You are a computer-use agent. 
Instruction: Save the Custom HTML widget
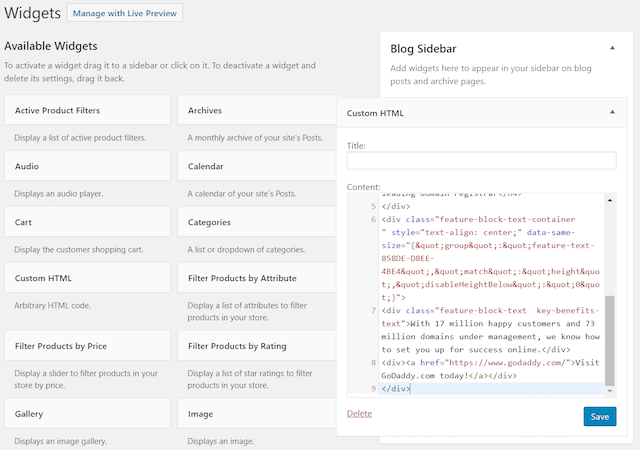[600, 417]
